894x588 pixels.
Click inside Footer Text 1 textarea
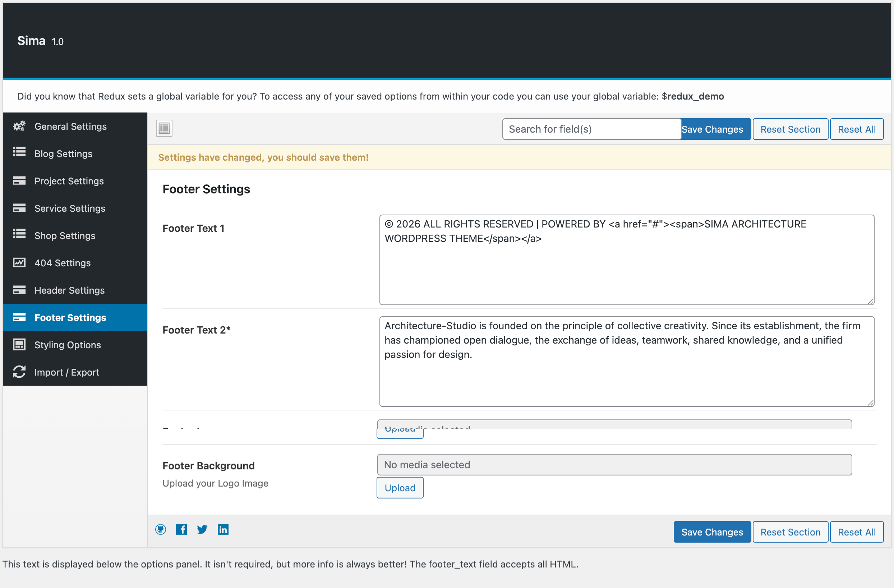click(627, 260)
